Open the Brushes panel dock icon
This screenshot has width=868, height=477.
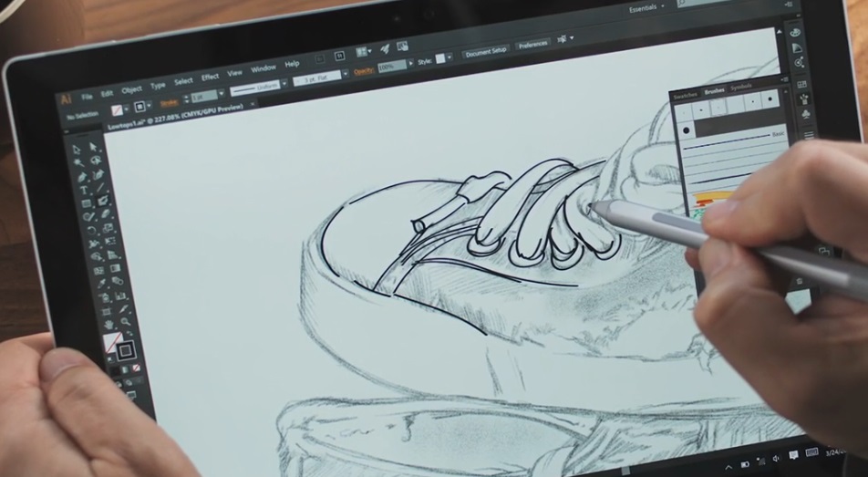804,100
